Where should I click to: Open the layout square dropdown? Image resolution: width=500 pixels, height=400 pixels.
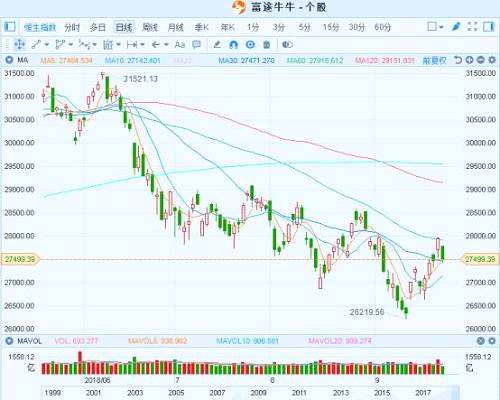(x=435, y=27)
